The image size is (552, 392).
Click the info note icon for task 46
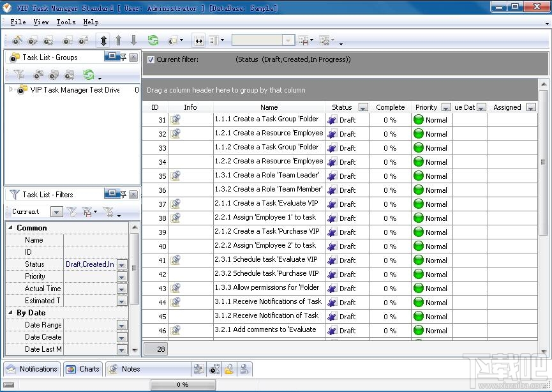(x=175, y=330)
